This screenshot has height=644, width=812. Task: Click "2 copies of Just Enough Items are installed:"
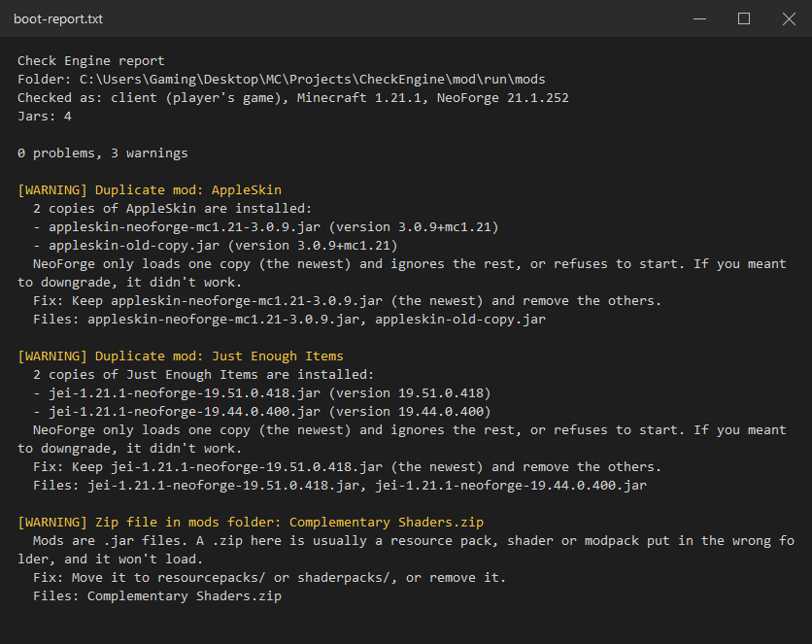pyautogui.click(x=204, y=375)
